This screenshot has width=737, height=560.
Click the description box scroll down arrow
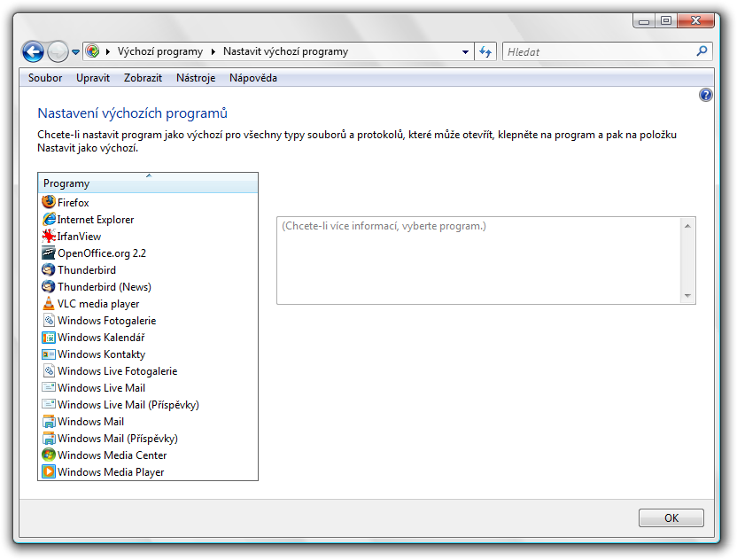(x=687, y=295)
